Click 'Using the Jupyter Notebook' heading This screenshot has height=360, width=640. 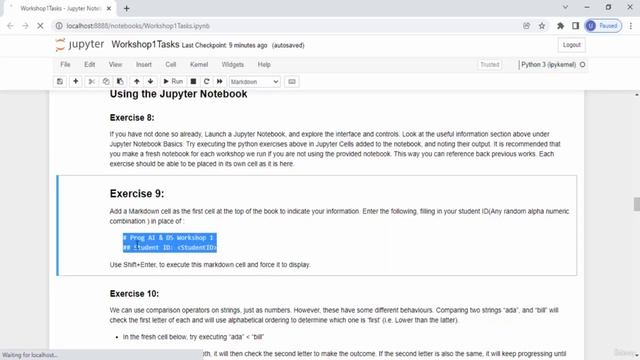pos(178,94)
